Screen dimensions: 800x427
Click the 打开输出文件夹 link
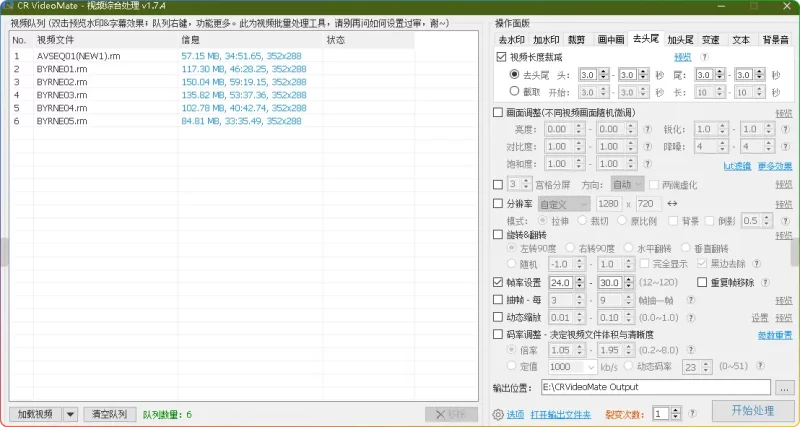click(x=560, y=414)
